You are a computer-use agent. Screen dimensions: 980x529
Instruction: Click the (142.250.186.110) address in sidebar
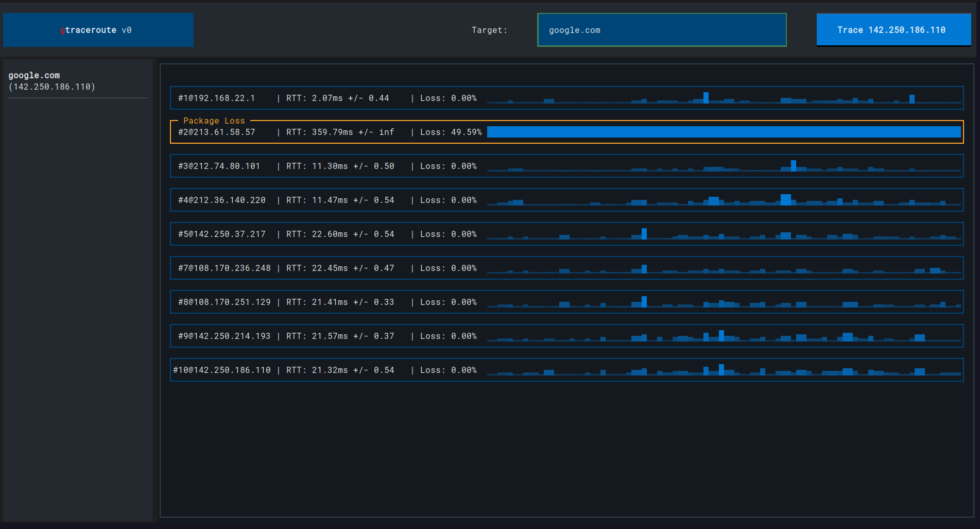52,87
